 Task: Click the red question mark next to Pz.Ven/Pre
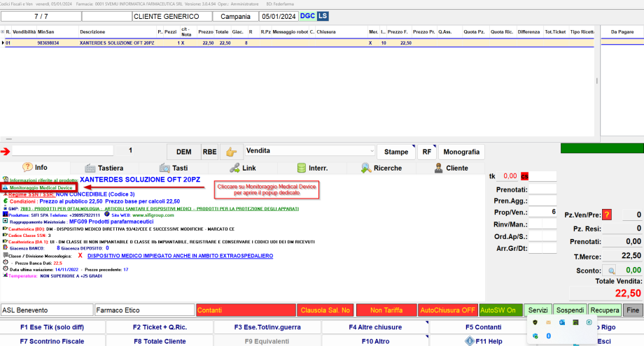point(606,215)
